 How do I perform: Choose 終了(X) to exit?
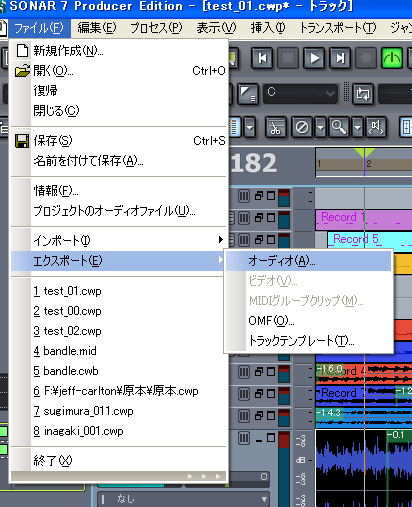(x=119, y=461)
